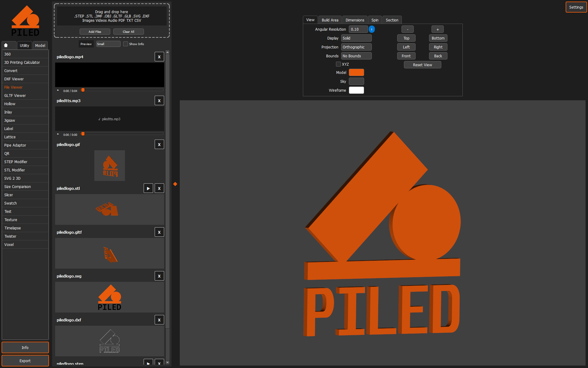
Task: Click the piledtts.mp3 seek slider
Action: click(122, 134)
